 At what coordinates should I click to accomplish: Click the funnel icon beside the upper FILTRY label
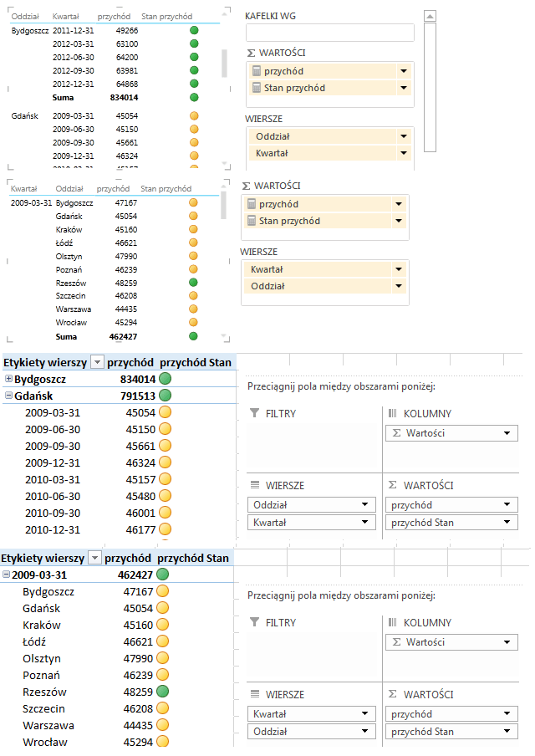pyautogui.click(x=255, y=414)
